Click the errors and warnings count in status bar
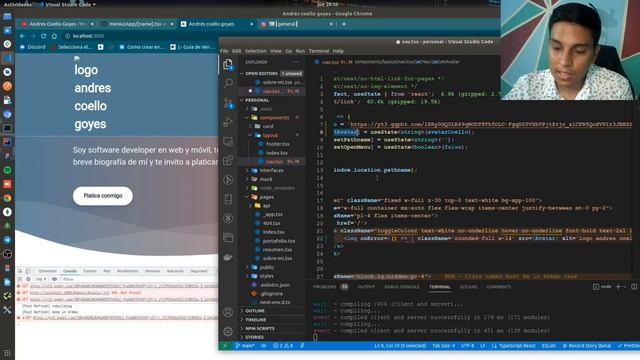 [x=283, y=346]
